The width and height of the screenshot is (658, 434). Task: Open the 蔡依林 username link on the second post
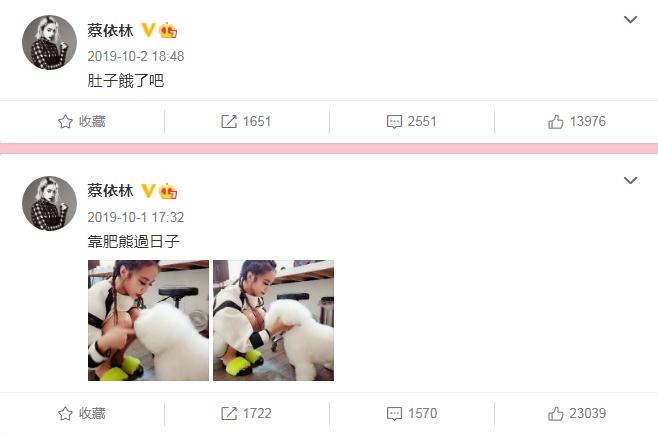point(110,191)
